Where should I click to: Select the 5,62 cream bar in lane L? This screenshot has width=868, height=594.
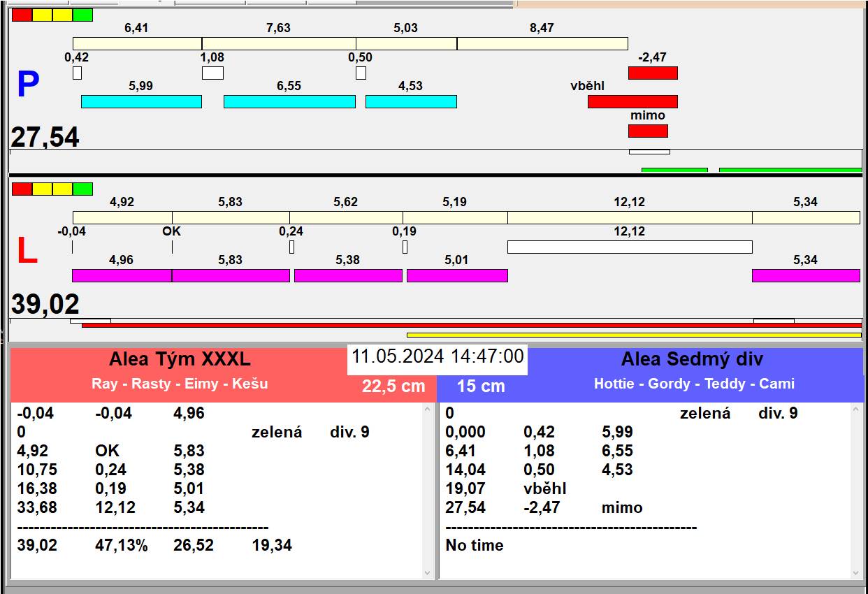tap(346, 217)
